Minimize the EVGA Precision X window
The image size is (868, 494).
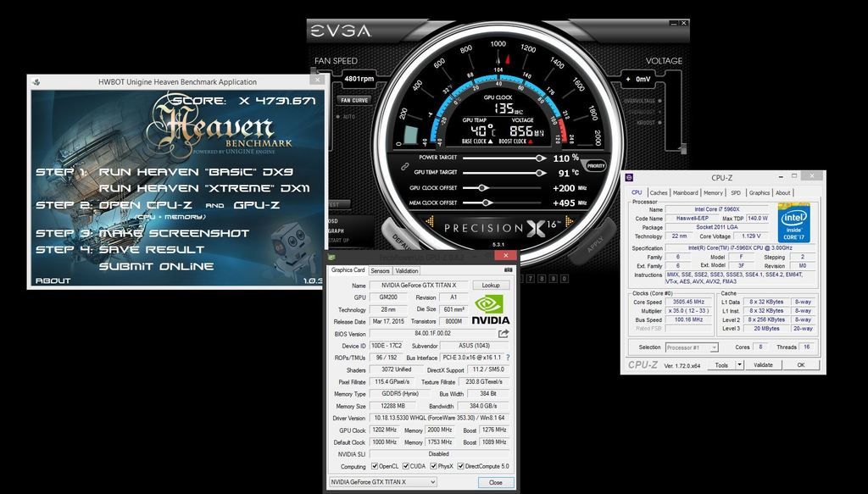(674, 23)
